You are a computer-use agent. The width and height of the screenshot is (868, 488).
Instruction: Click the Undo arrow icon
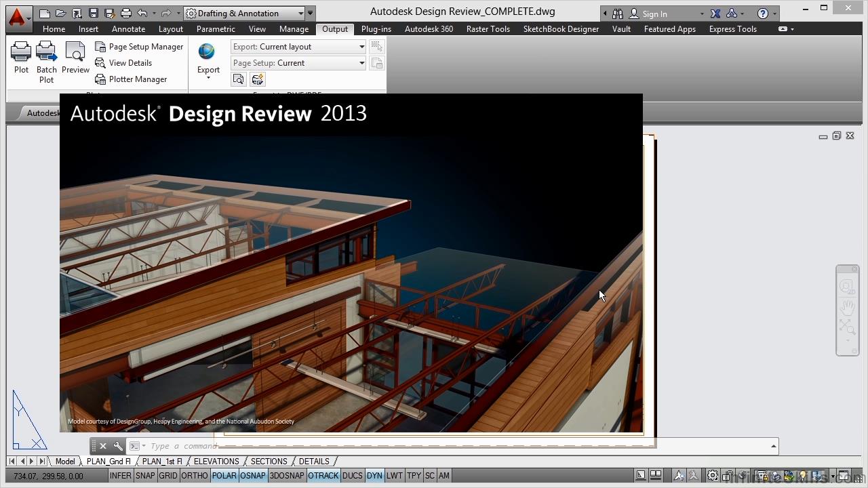coord(142,13)
